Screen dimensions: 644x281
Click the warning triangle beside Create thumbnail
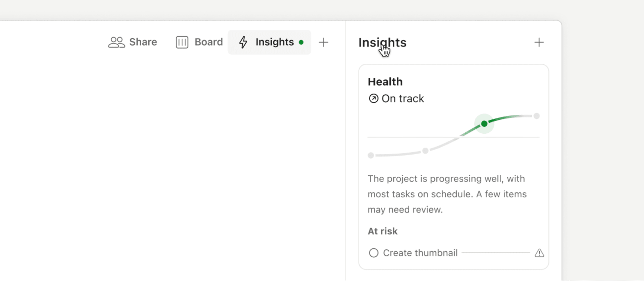(x=539, y=253)
